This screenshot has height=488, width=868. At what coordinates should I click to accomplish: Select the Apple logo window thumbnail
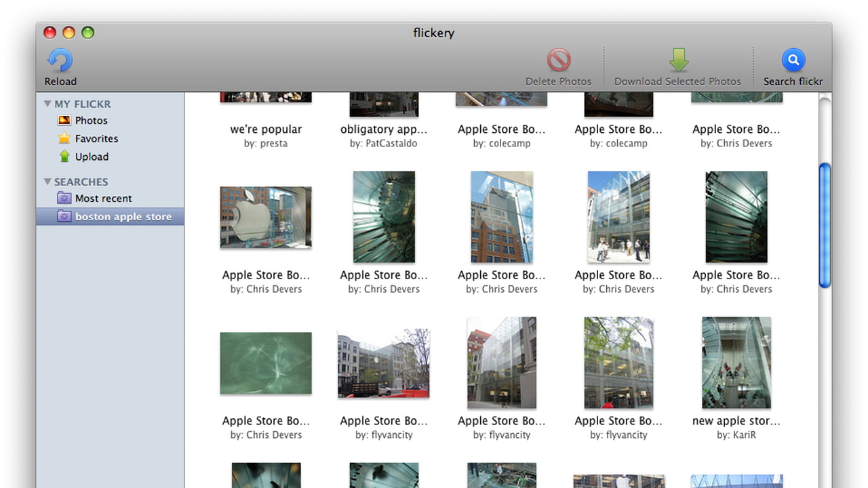266,218
